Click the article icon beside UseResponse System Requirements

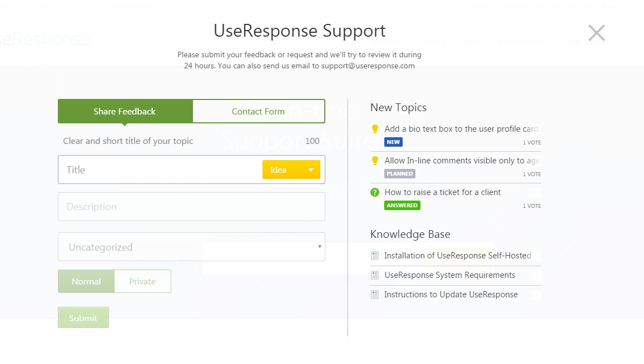375,275
